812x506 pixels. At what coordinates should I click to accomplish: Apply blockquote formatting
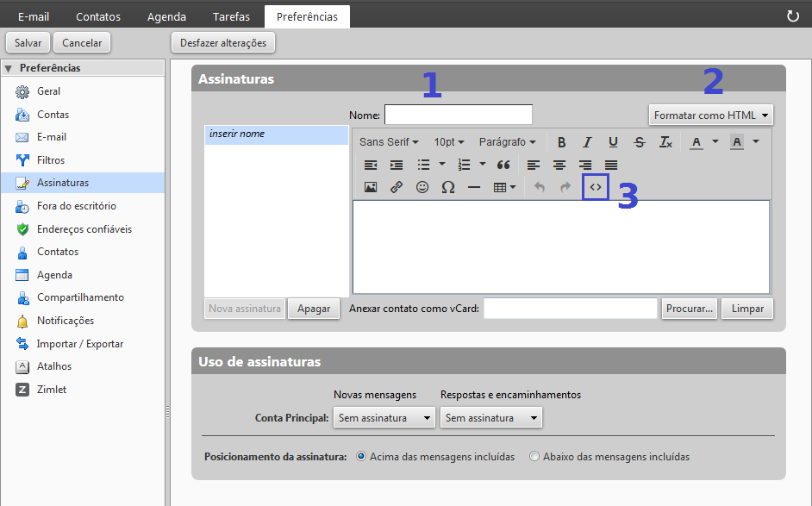[x=503, y=165]
